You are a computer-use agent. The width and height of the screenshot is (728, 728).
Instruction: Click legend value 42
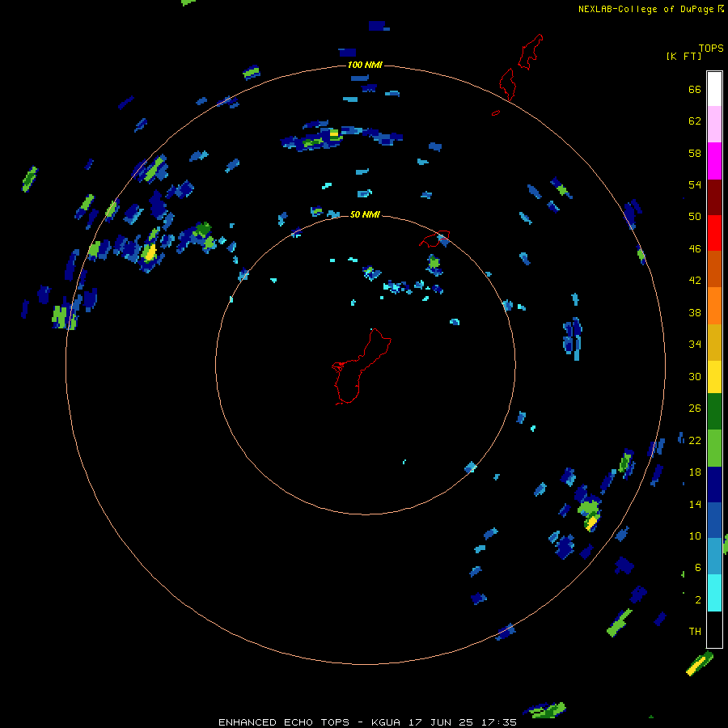[x=695, y=281]
